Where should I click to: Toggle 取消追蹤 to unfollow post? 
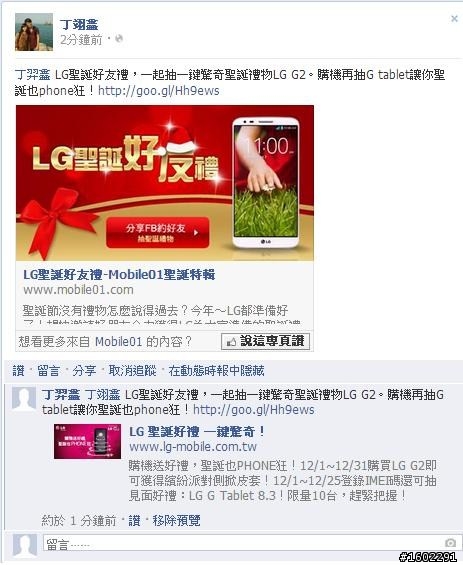[x=132, y=370]
